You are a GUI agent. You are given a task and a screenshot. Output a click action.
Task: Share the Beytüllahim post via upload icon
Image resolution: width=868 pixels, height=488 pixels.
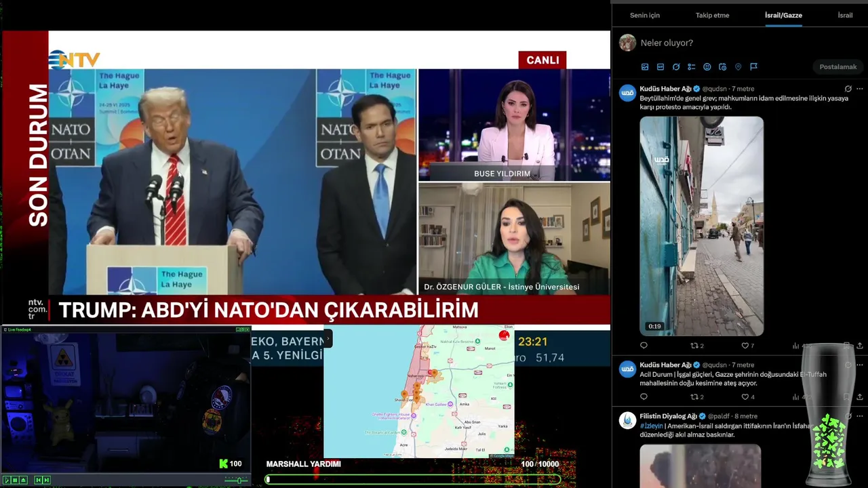pyautogui.click(x=860, y=346)
